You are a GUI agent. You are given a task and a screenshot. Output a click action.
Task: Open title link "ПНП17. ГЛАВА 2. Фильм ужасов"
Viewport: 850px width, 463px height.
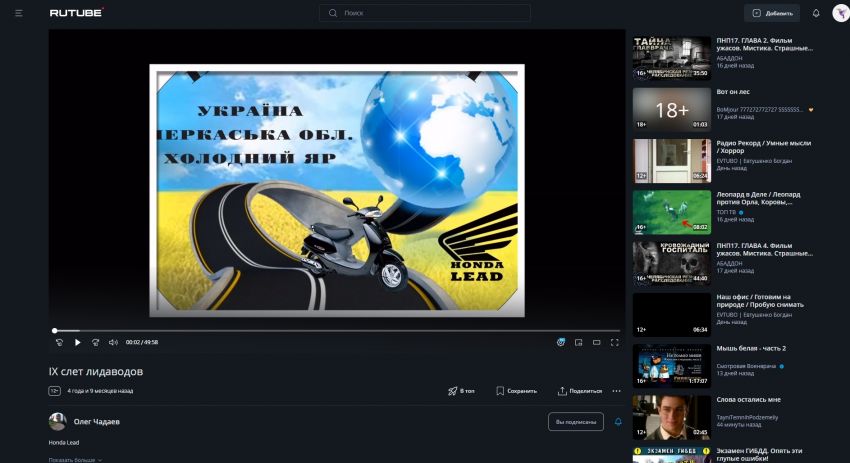point(764,44)
